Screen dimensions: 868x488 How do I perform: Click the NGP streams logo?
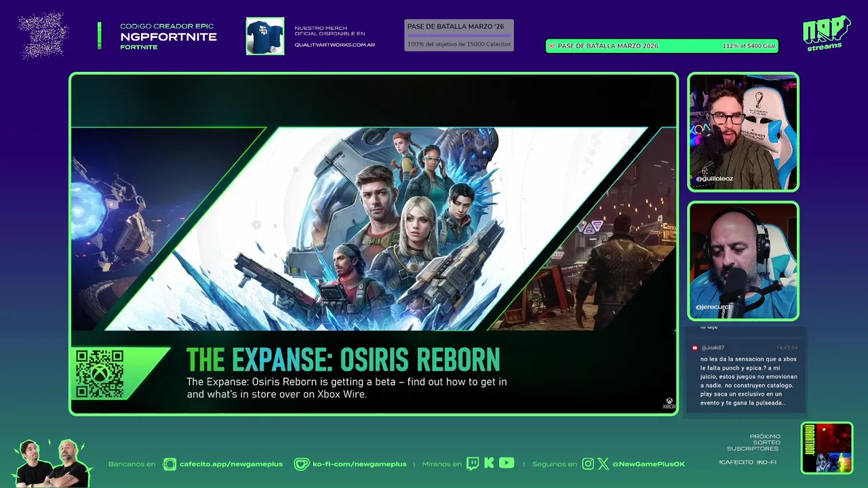[x=827, y=33]
